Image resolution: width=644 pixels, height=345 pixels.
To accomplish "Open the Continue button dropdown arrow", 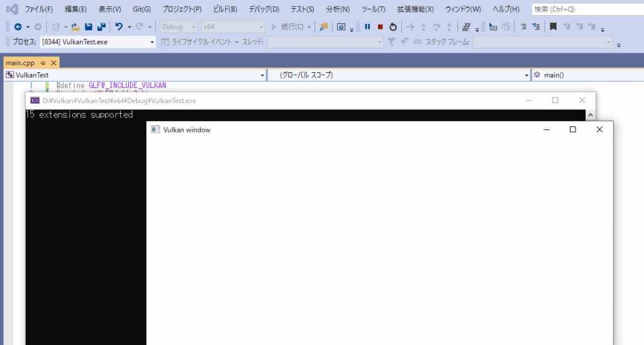I will coord(309,27).
